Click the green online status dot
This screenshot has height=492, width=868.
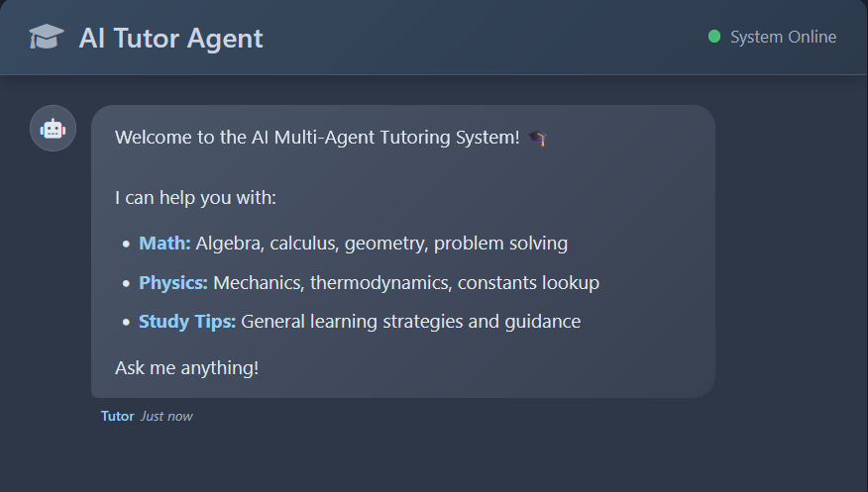pyautogui.click(x=714, y=37)
